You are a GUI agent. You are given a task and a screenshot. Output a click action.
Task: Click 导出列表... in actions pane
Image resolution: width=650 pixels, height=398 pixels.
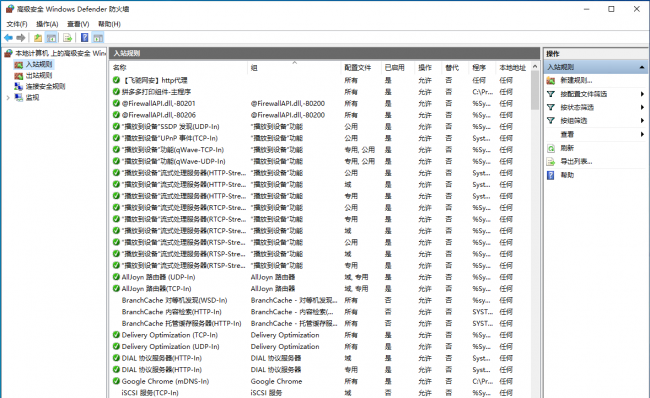pyautogui.click(x=576, y=161)
